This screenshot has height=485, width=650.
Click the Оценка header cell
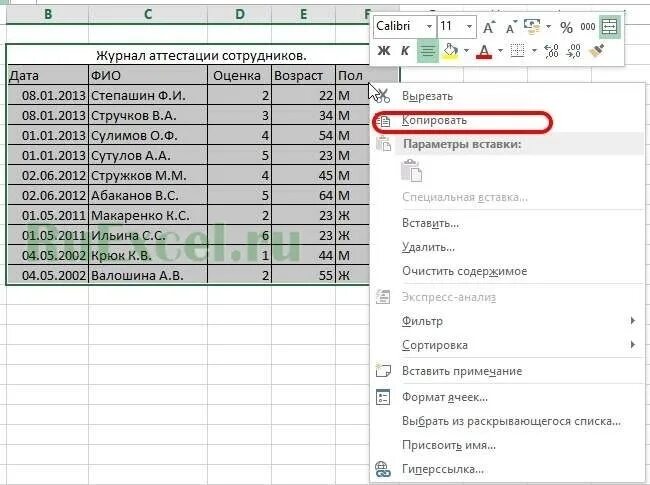pos(240,75)
